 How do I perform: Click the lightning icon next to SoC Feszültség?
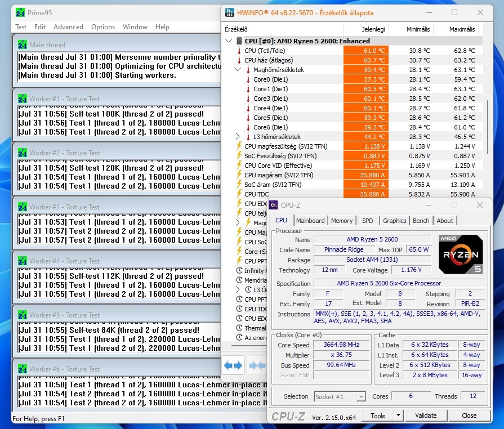pos(239,155)
